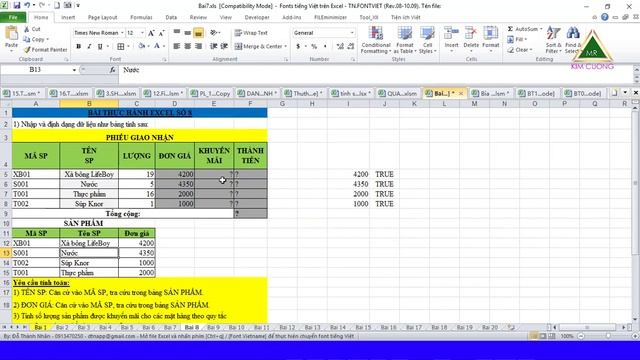Toggle Italic formatting
Image resolution: width=640 pixels, height=360 pixels.
pyautogui.click(x=89, y=47)
